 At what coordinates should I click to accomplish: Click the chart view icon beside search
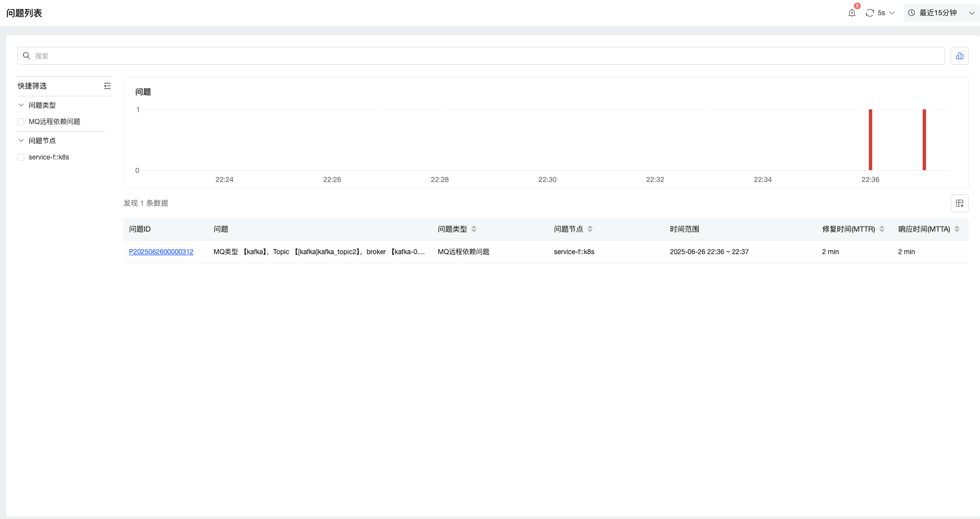tap(960, 56)
